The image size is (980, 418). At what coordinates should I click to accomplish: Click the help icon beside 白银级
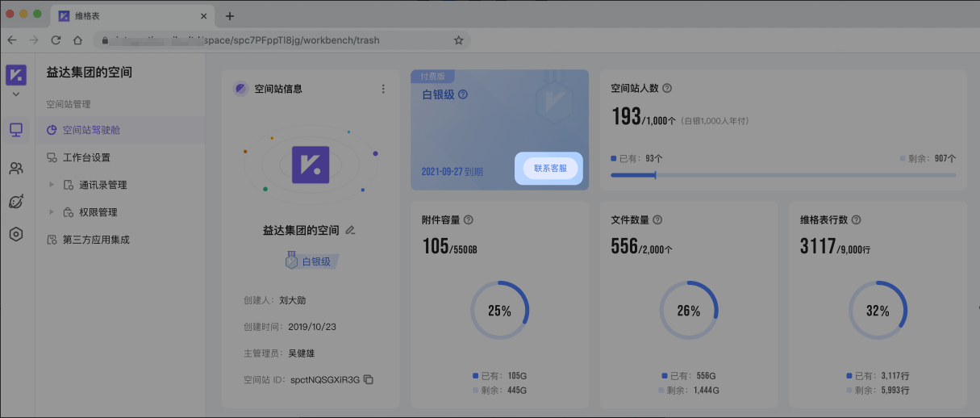click(463, 94)
